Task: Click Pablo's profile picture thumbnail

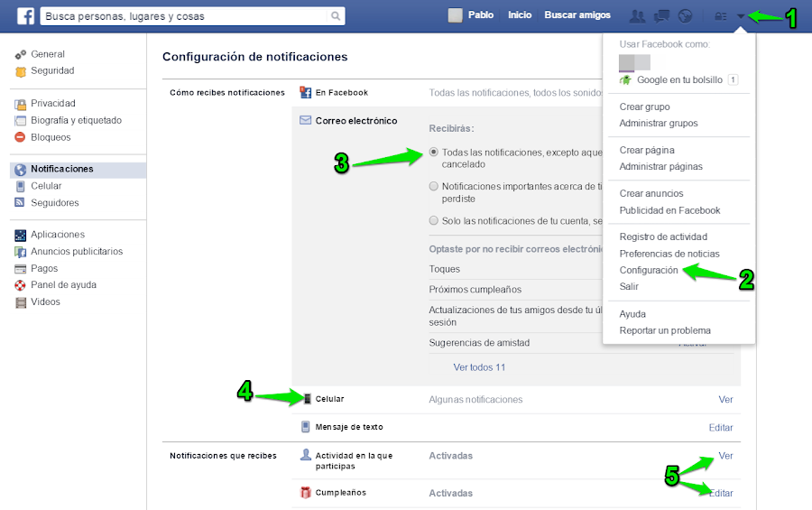Action: pos(456,15)
